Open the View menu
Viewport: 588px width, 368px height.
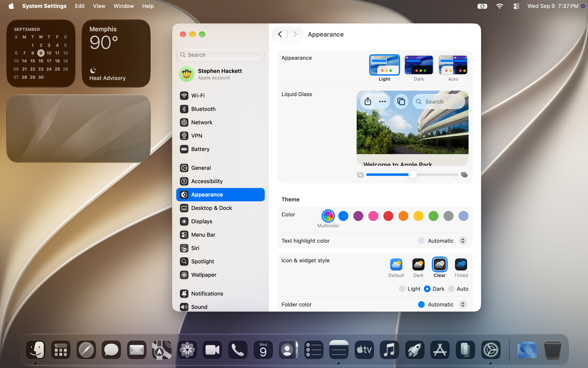point(99,6)
